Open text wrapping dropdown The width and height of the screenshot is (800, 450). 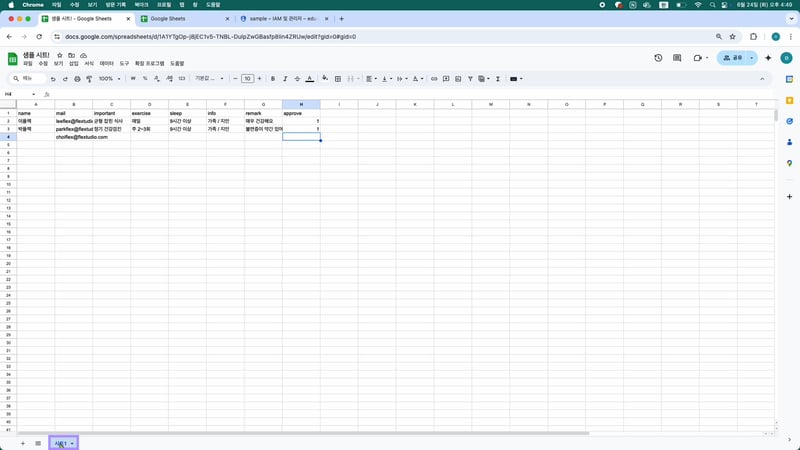click(x=402, y=79)
